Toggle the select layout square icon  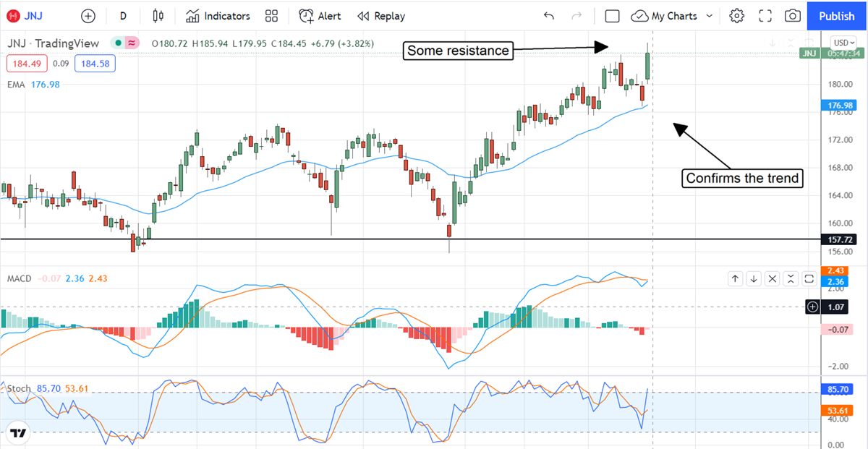612,16
